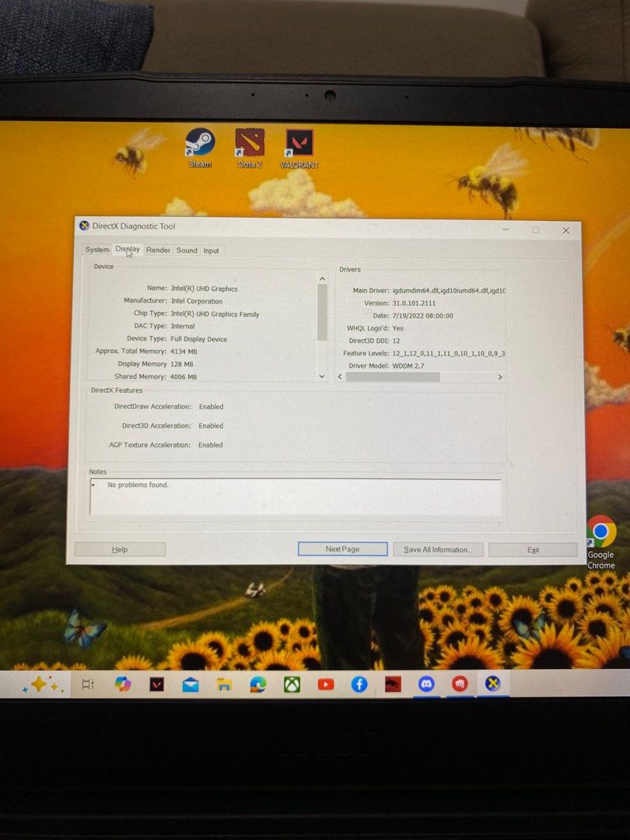
Task: Open the Xbox app in the taskbar
Action: click(292, 684)
